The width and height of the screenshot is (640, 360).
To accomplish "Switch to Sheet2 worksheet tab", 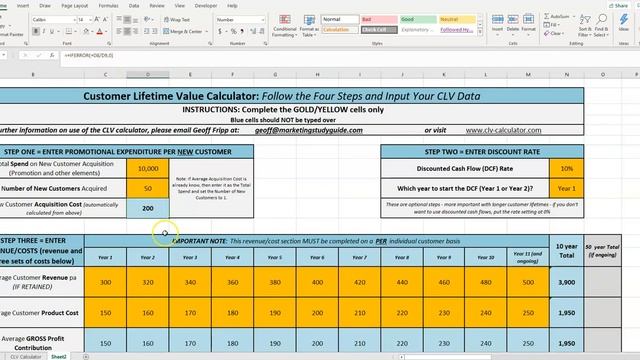I will [x=59, y=357].
